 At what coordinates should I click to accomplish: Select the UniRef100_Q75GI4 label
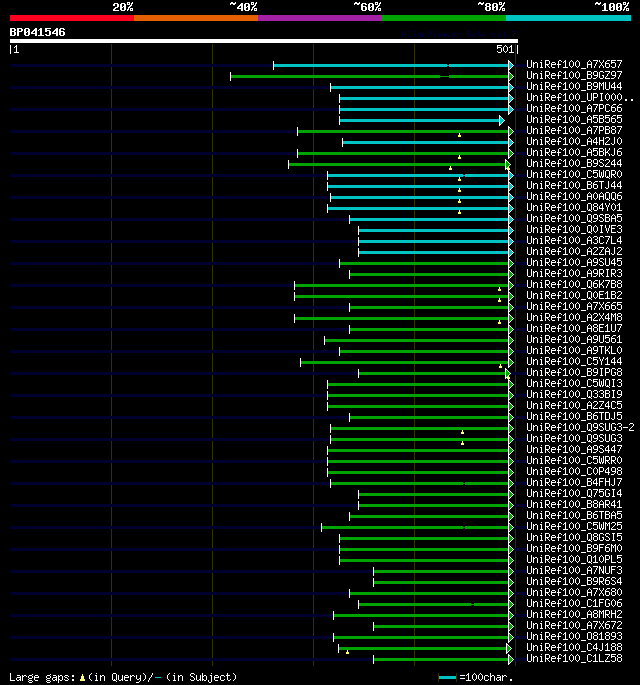pyautogui.click(x=574, y=494)
